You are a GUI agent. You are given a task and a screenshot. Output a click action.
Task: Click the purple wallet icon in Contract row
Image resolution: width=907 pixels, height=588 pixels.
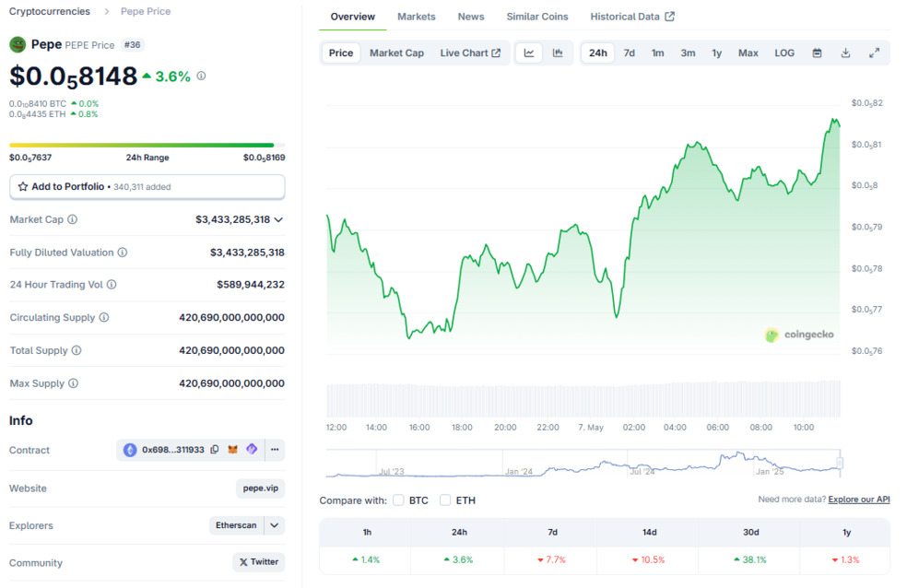click(x=252, y=449)
